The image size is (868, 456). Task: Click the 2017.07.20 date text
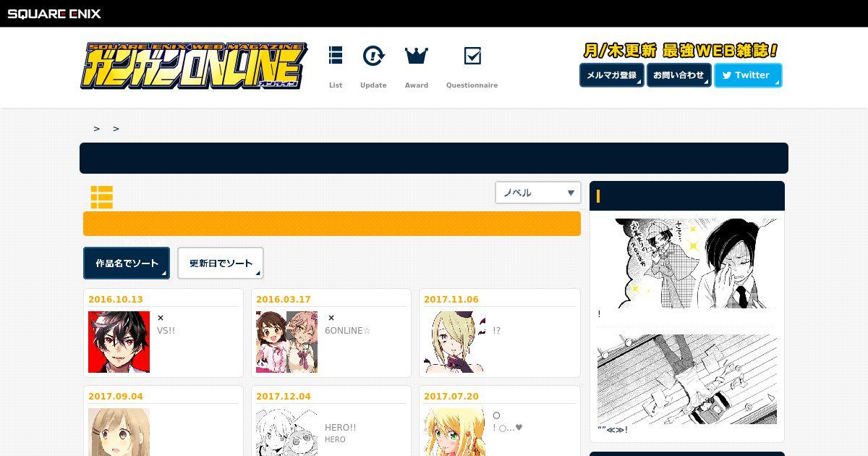(x=451, y=397)
